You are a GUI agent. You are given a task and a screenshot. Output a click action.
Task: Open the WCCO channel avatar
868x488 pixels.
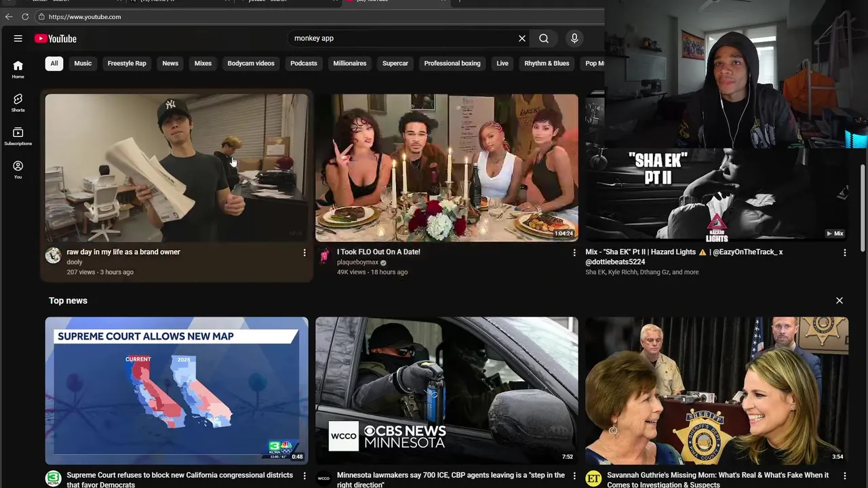coord(323,479)
